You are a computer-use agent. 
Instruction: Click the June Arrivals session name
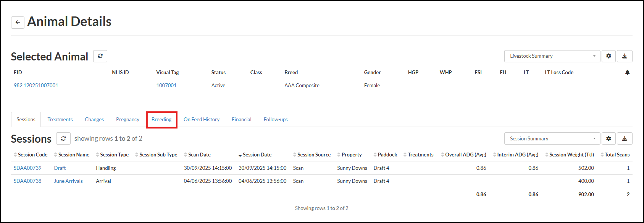click(68, 181)
